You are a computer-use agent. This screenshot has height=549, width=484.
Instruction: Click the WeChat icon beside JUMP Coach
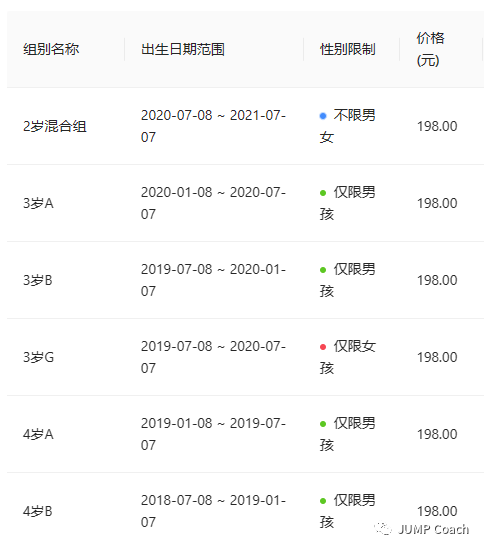[383, 529]
